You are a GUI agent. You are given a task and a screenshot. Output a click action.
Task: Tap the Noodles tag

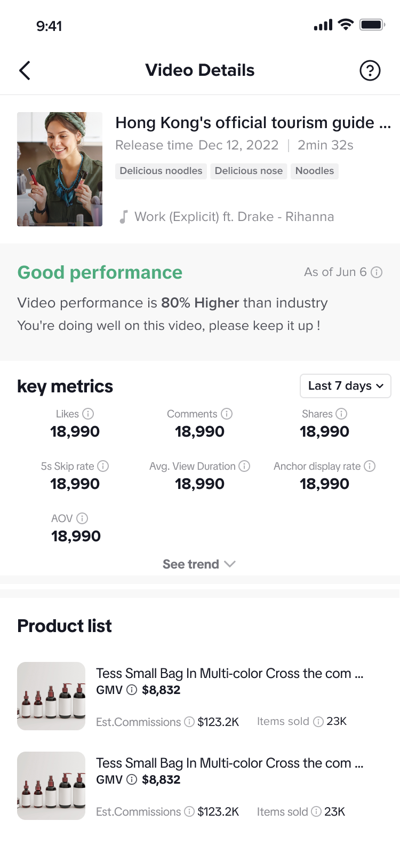coord(315,171)
